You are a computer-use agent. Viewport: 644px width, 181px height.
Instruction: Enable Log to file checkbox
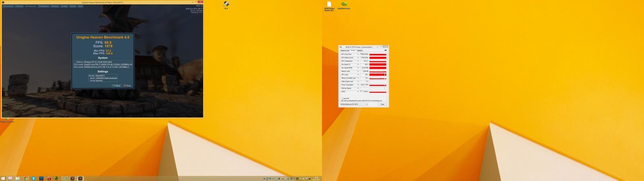click(342, 98)
